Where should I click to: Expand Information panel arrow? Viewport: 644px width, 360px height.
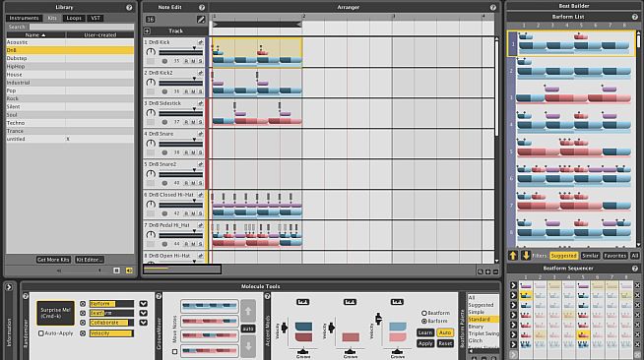[9, 287]
